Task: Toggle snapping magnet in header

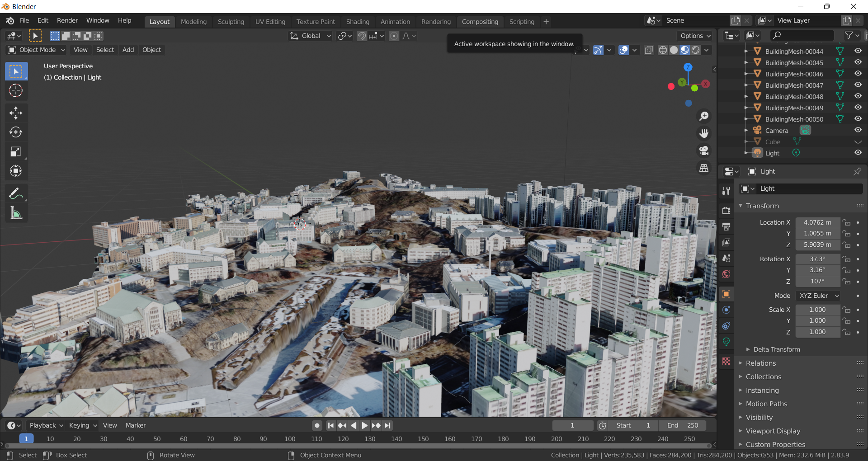Action: point(362,36)
